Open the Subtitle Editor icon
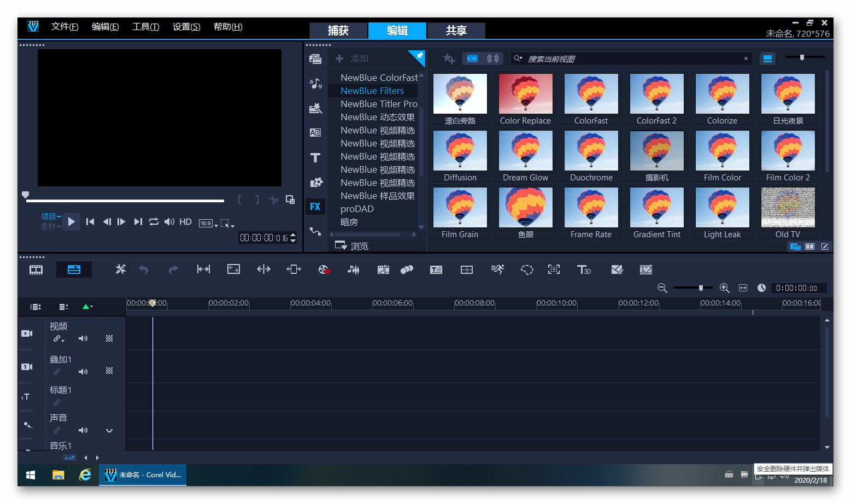The width and height of the screenshot is (851, 504). pyautogui.click(x=436, y=269)
